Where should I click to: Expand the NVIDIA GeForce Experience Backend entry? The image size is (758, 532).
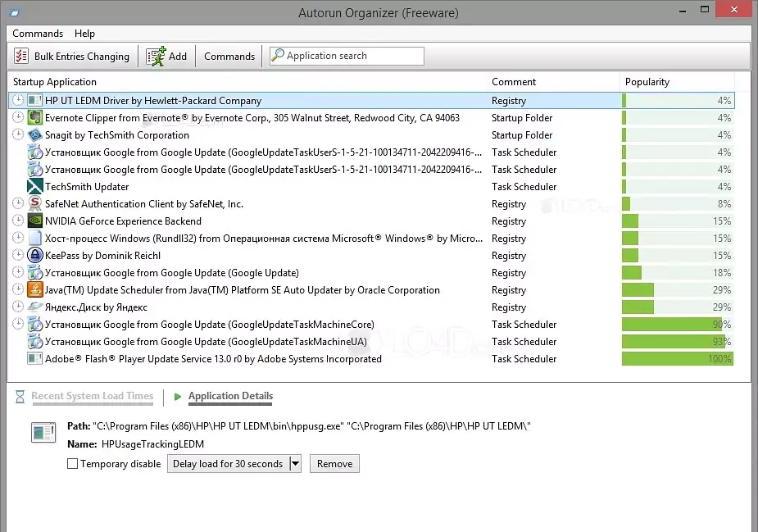[x=16, y=221]
